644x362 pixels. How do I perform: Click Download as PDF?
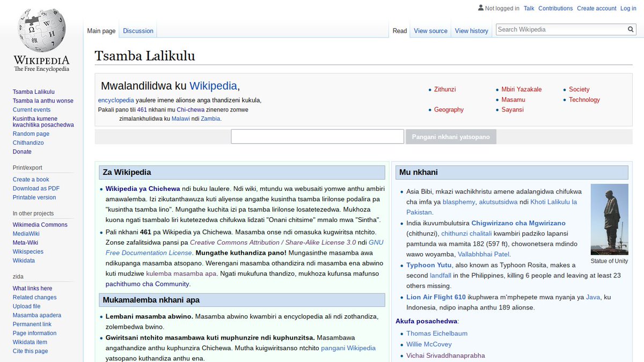point(36,188)
